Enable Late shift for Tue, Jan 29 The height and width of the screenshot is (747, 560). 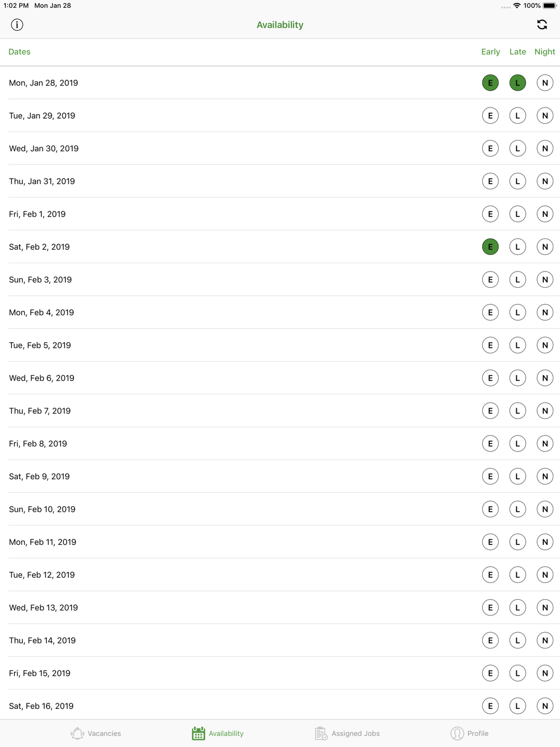pos(517,116)
